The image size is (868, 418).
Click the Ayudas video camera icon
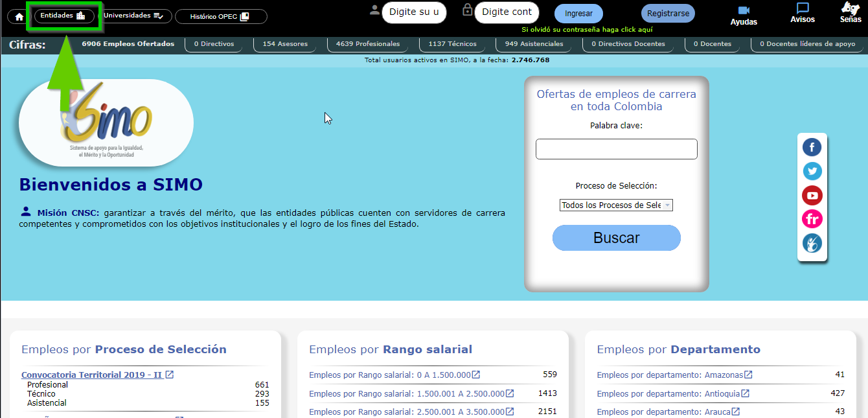744,10
